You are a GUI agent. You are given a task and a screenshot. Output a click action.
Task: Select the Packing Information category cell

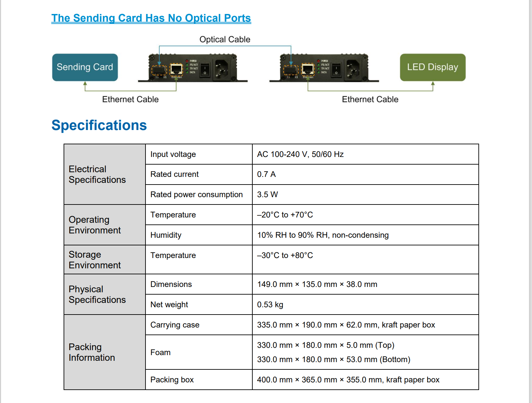pos(105,352)
